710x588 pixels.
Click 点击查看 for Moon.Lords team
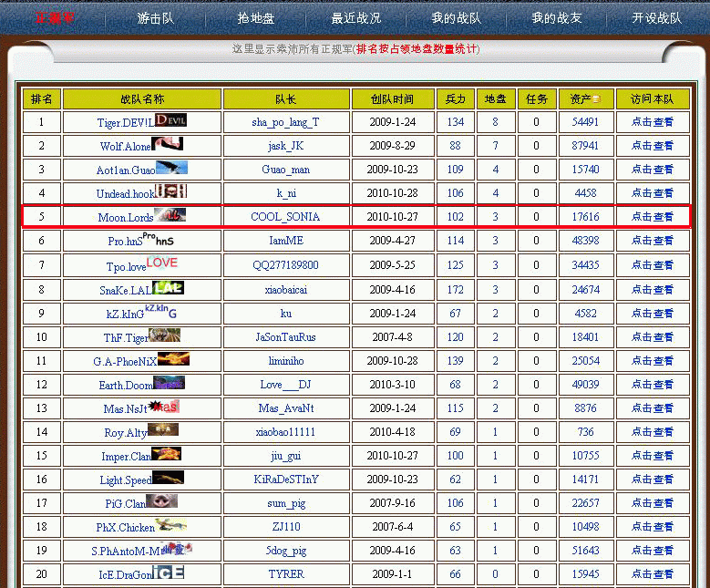click(x=653, y=217)
